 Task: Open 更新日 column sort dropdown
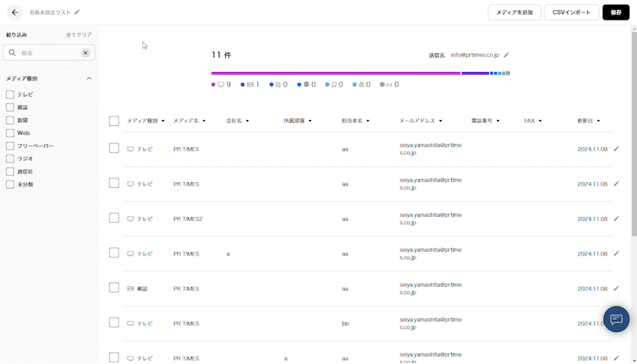[x=590, y=121]
